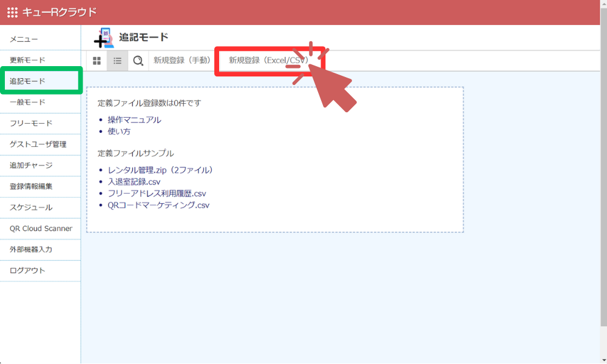Viewport: 607px width, 364px height.
Task: Open ゲストユーザ管理 in the sidebar
Action: [x=40, y=144]
